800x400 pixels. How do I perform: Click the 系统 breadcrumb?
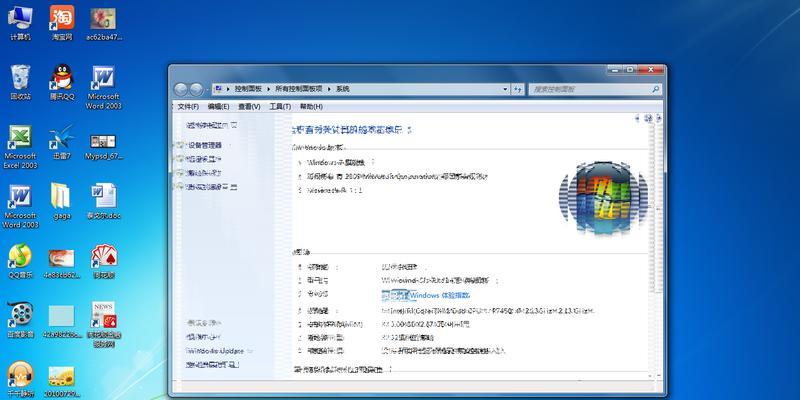point(343,89)
